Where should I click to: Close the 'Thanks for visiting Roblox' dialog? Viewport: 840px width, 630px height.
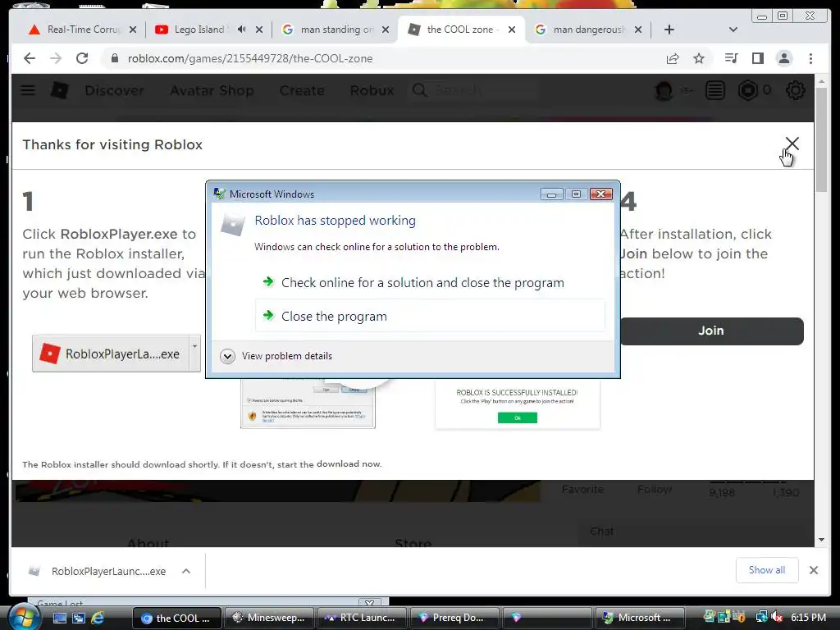click(792, 144)
